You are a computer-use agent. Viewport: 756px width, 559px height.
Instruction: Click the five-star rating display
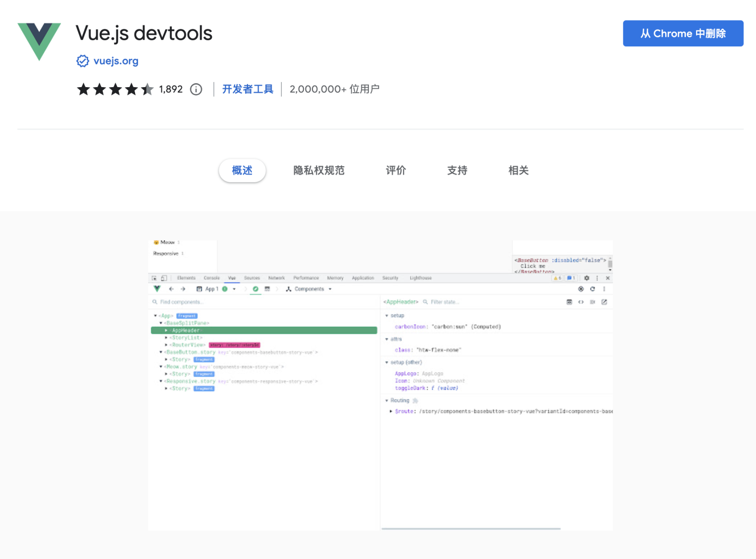coord(115,90)
